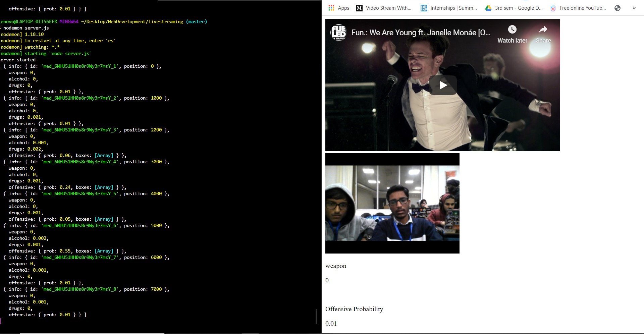Click the Fueled By Ramen logo in video corner
Viewport: 644px width, 334px height.
(x=339, y=33)
